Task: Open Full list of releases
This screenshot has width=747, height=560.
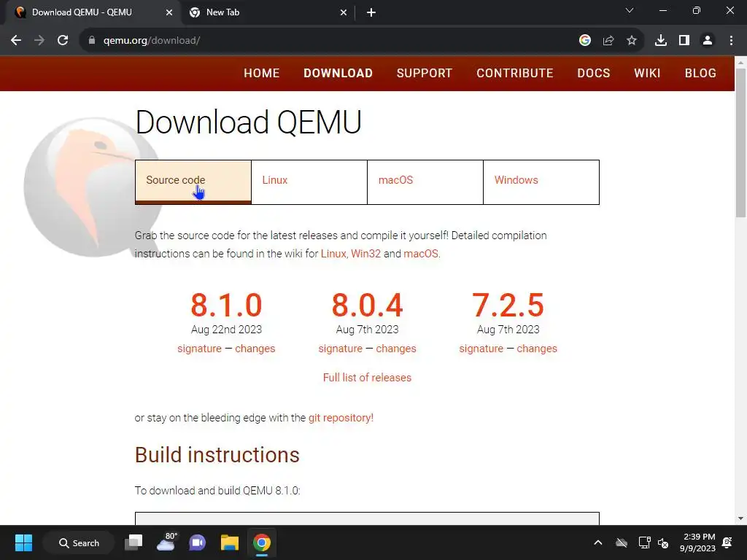Action: click(368, 378)
